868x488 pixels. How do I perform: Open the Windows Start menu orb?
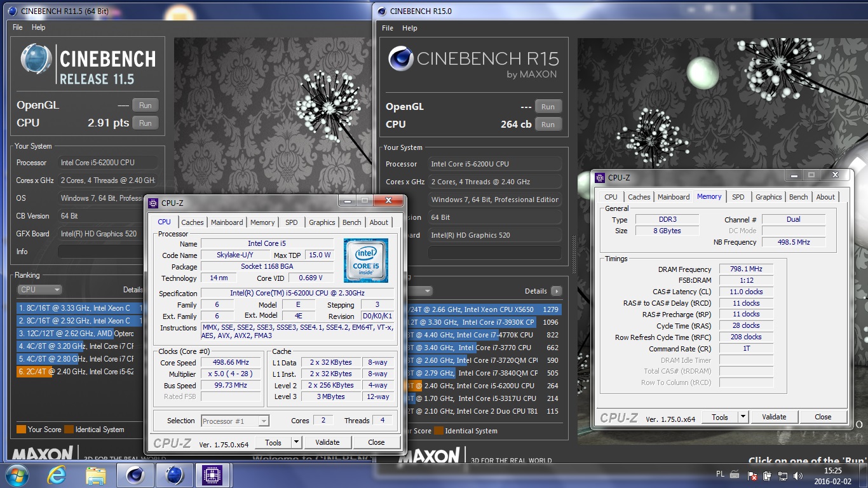pos(17,475)
